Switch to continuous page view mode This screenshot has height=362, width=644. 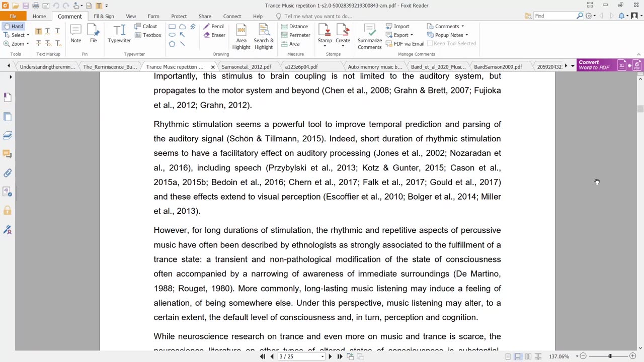coord(518,356)
